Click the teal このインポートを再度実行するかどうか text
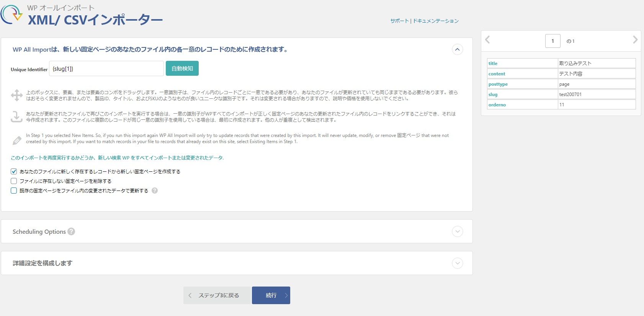644x316 pixels. (117, 158)
